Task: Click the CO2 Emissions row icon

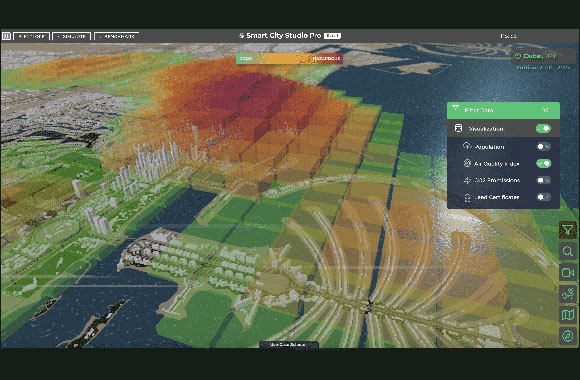Action: click(467, 180)
